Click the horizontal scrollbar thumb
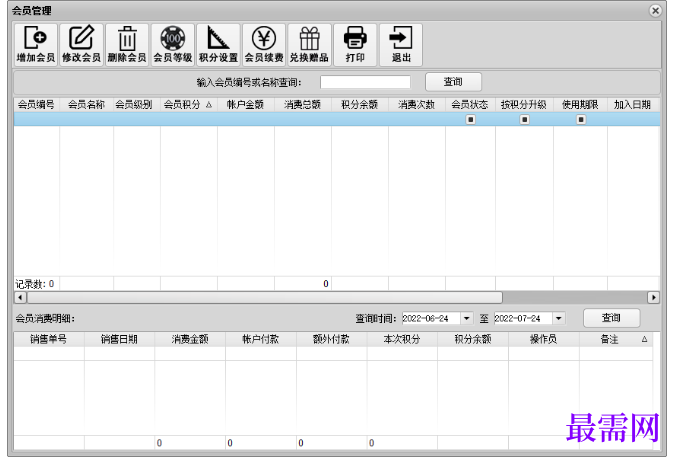Screen dimensions: 678x459 click(x=265, y=297)
